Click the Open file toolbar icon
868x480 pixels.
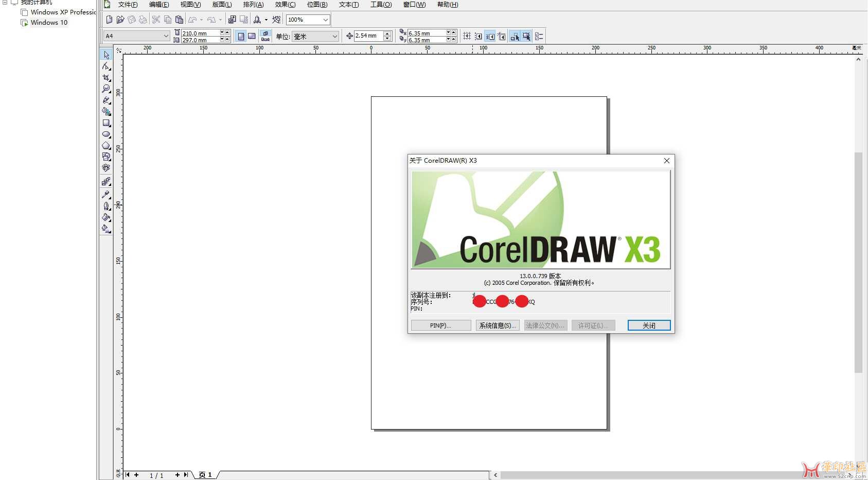click(120, 20)
